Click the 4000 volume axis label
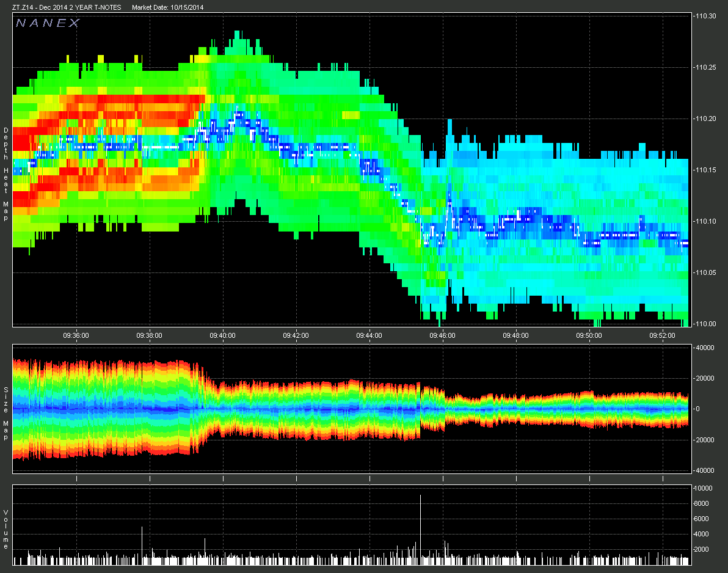728x573 pixels. point(701,534)
